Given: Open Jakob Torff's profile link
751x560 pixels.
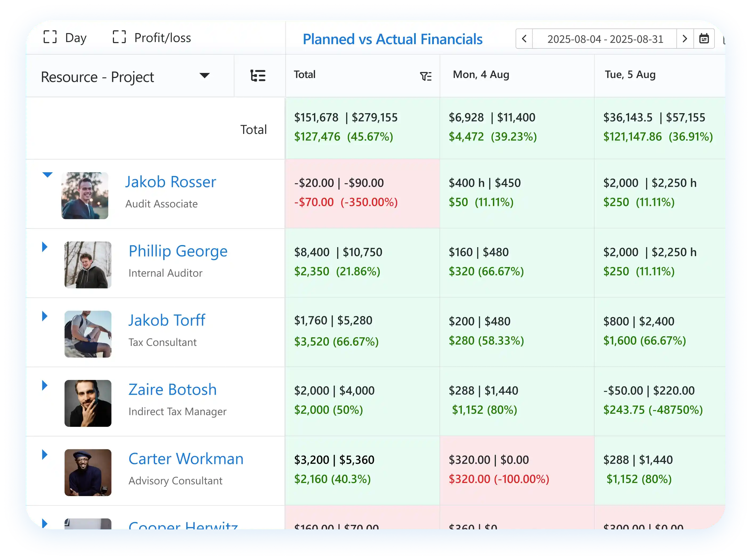Looking at the screenshot, I should point(167,320).
